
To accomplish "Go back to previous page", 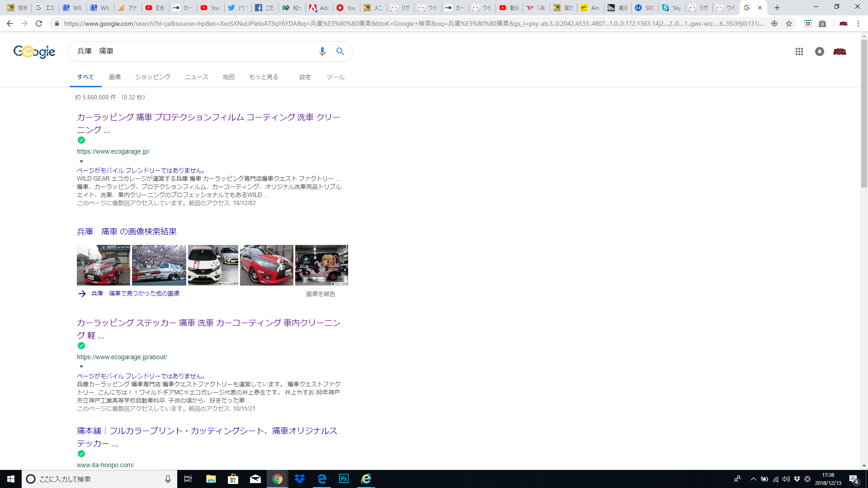I will [10, 23].
